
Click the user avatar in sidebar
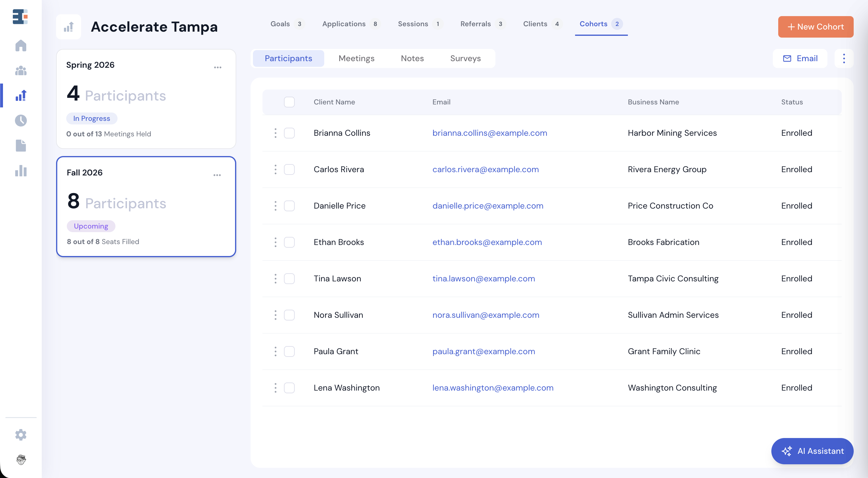21,460
